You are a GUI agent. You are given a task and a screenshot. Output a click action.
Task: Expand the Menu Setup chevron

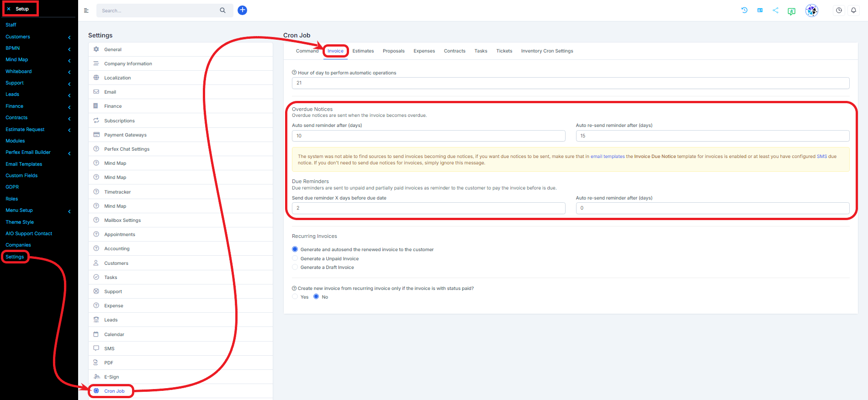pyautogui.click(x=69, y=211)
